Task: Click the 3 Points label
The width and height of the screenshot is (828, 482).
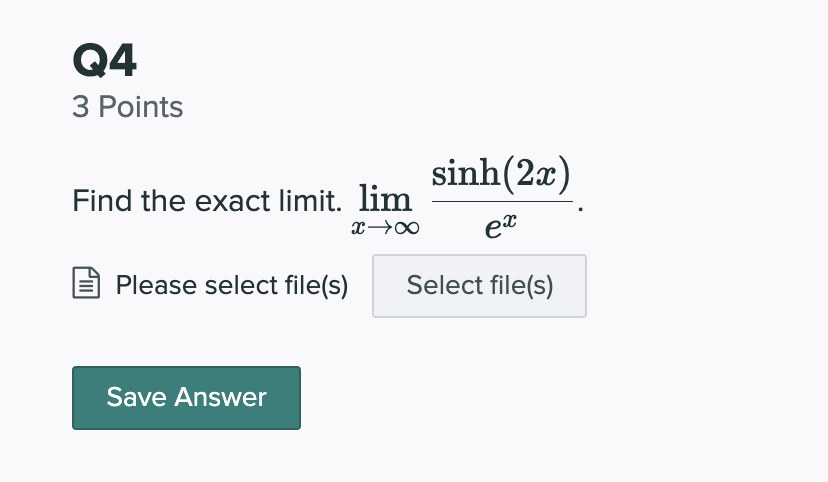Action: tap(128, 107)
